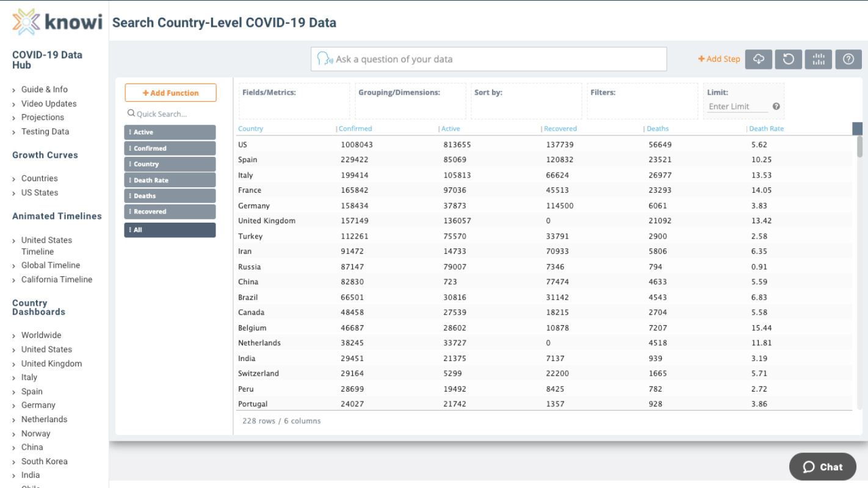Select the Death Rate field chip
This screenshot has width=868, height=488.
170,180
